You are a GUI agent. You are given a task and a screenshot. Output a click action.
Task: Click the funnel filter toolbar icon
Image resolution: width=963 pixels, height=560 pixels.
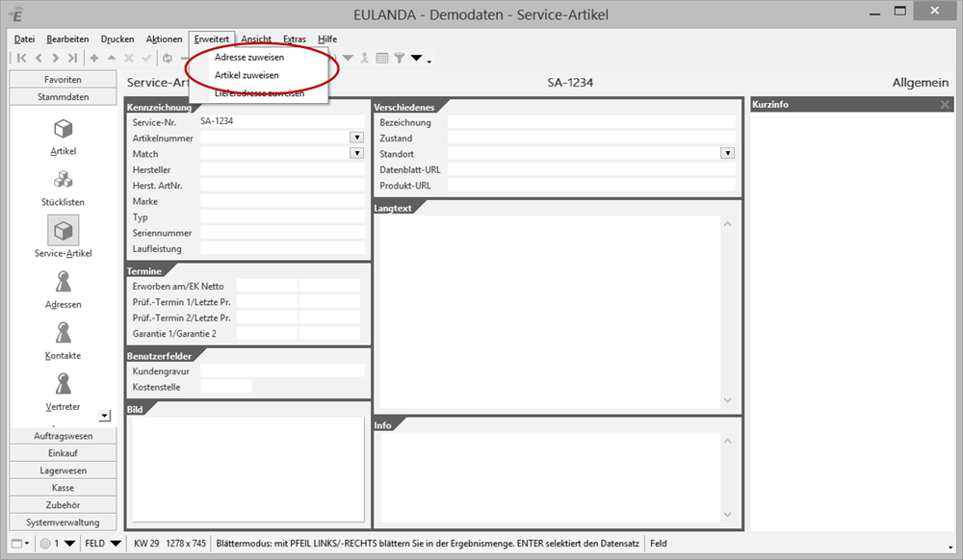point(400,59)
